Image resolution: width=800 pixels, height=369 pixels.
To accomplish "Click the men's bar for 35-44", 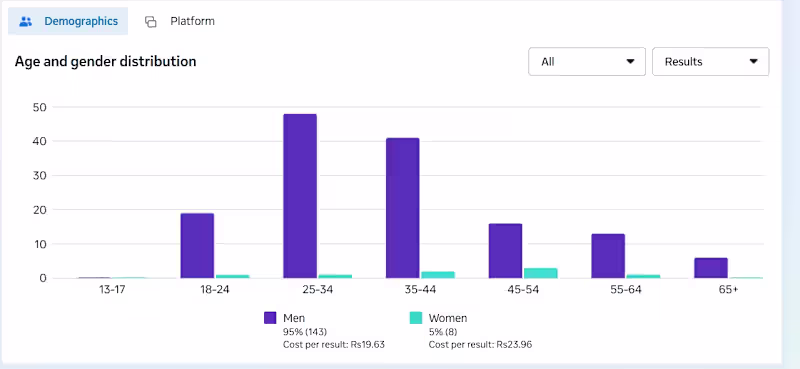I will 403,208.
